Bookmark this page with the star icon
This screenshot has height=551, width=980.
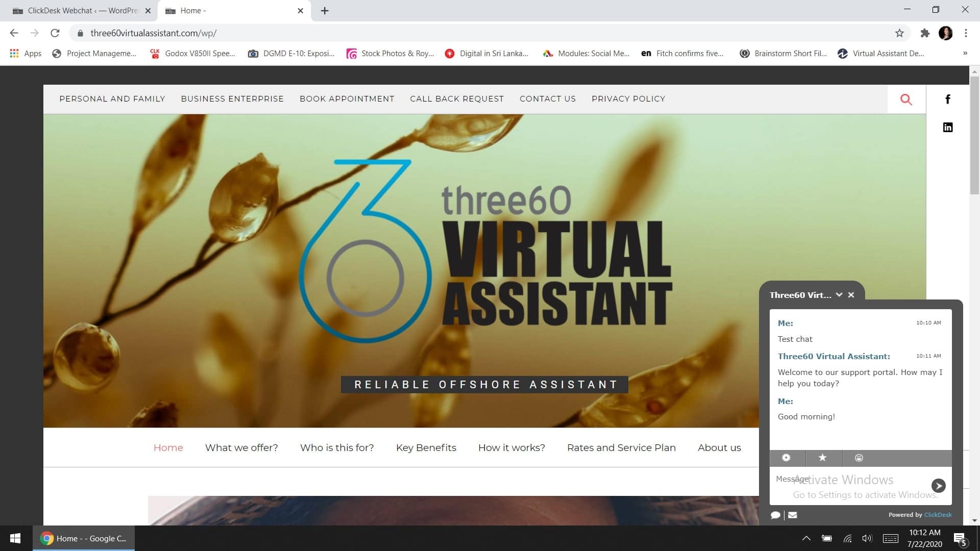coord(899,33)
